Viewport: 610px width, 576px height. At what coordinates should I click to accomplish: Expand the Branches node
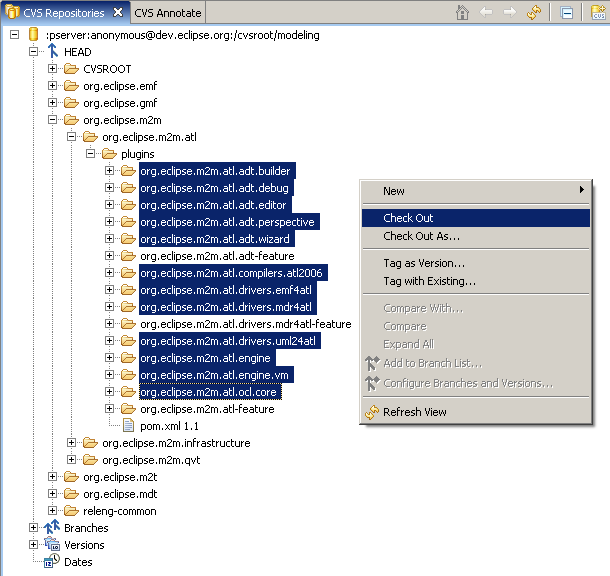[x=33, y=527]
